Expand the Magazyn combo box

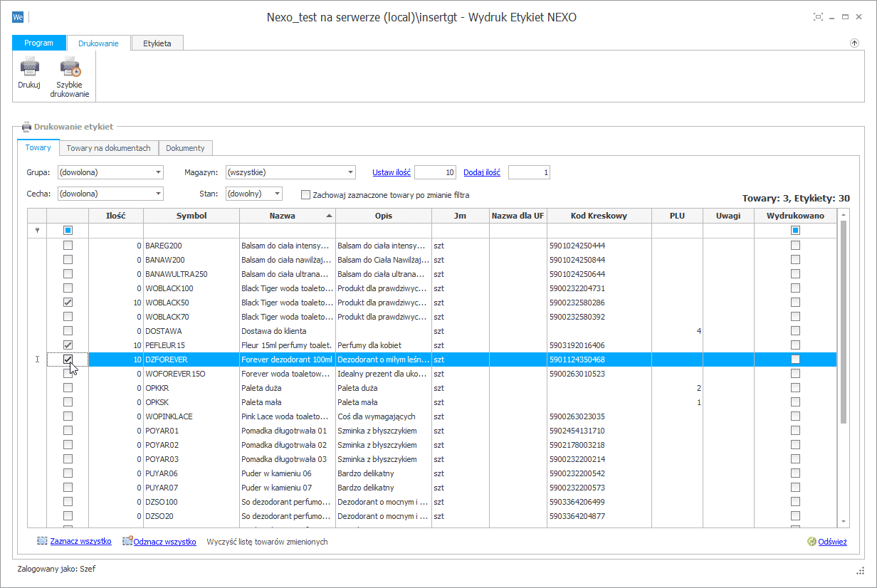coord(350,172)
